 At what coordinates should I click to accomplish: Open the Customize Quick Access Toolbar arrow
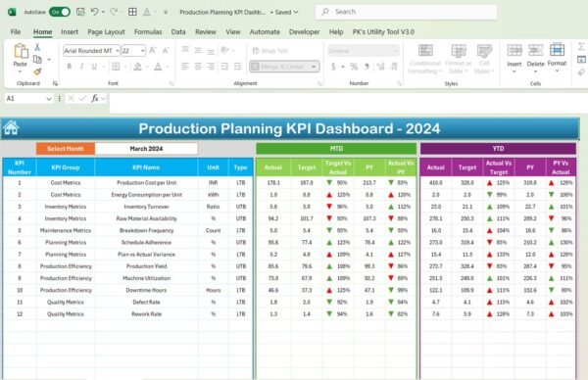pyautogui.click(x=166, y=12)
